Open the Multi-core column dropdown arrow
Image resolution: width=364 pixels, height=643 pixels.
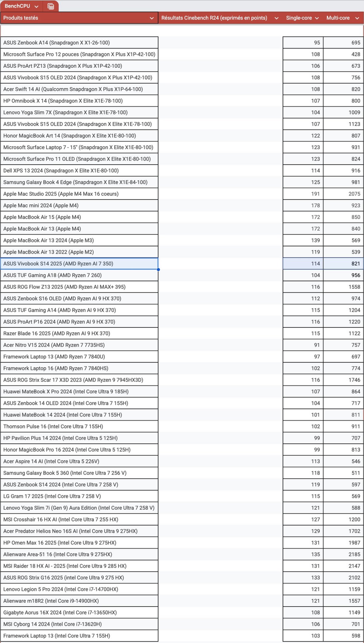357,18
